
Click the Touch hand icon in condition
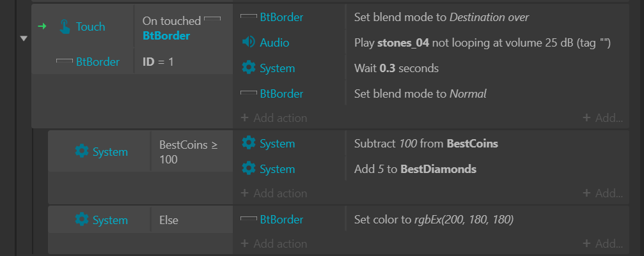tap(65, 27)
